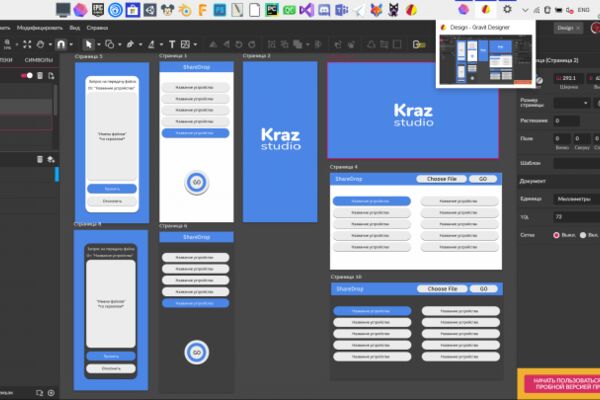Open the Модифицировать menu
The width and height of the screenshot is (600, 400).
[40, 28]
